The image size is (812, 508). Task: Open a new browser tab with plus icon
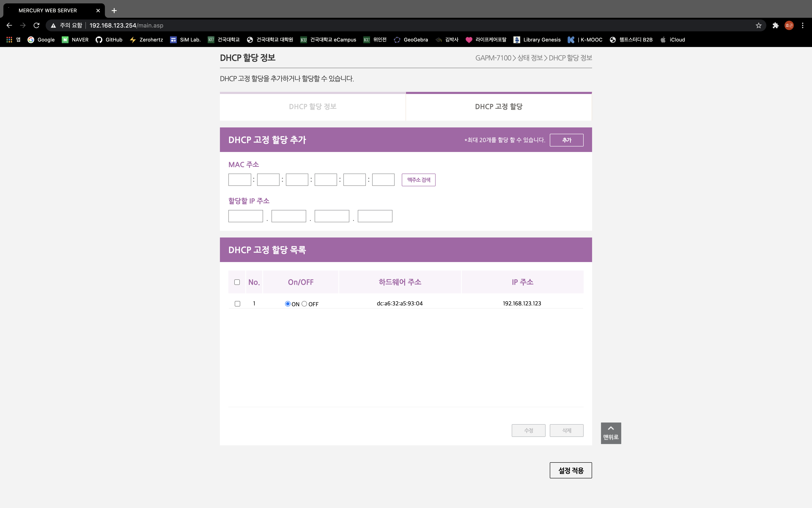point(114,10)
